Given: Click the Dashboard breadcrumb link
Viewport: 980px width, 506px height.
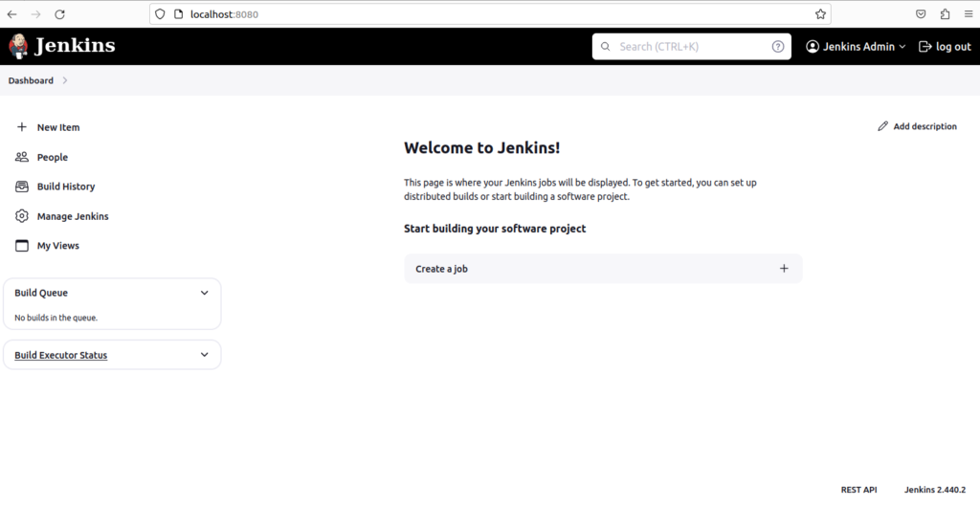Looking at the screenshot, I should point(31,80).
